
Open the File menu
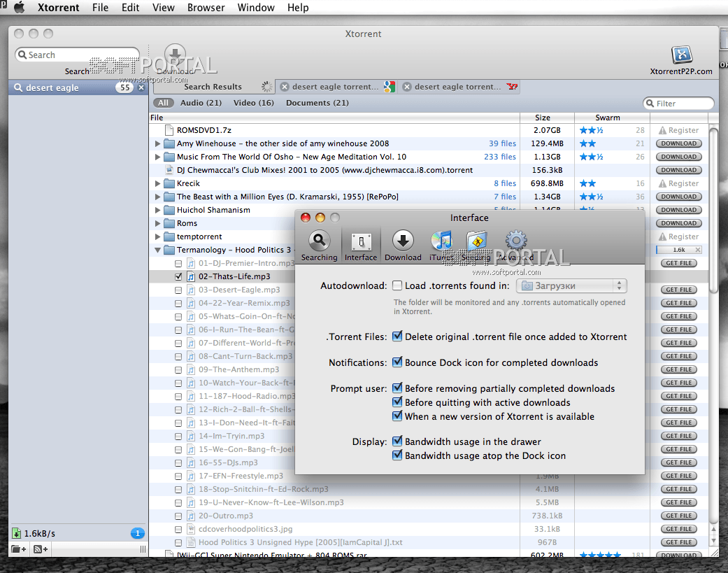coord(100,8)
